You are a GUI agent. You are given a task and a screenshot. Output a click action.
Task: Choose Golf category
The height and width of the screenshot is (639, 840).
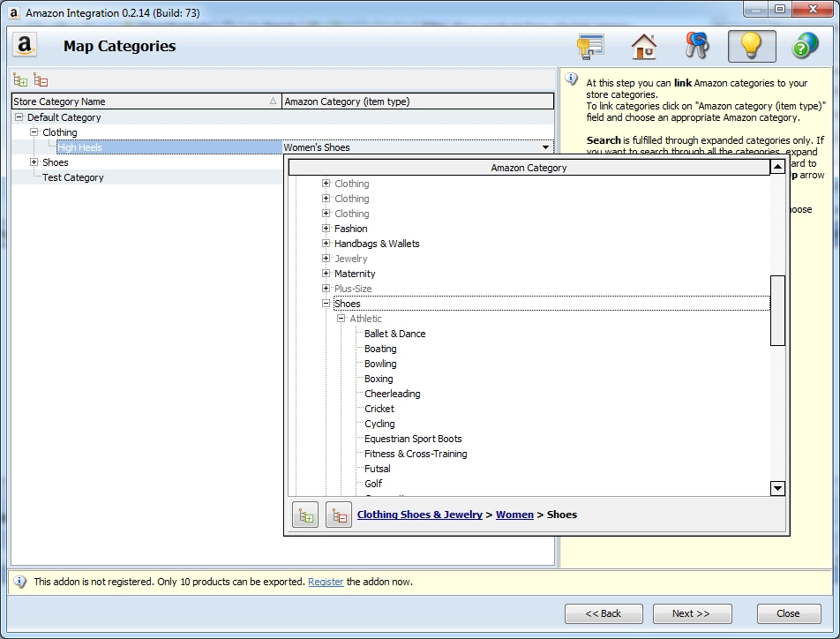tap(373, 484)
